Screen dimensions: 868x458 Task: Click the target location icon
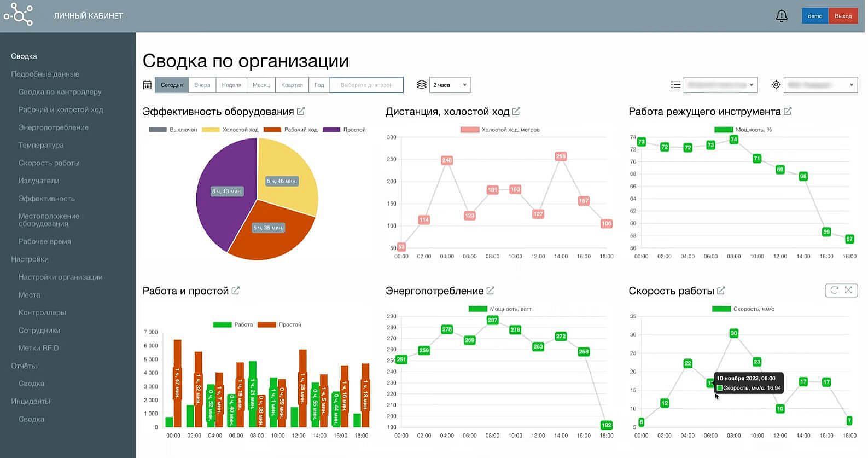point(776,85)
